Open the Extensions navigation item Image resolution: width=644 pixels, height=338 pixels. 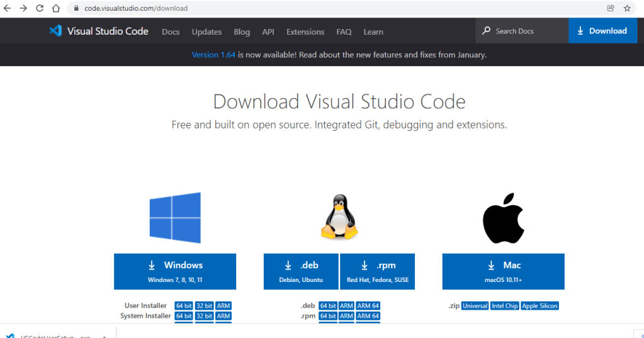pos(305,31)
